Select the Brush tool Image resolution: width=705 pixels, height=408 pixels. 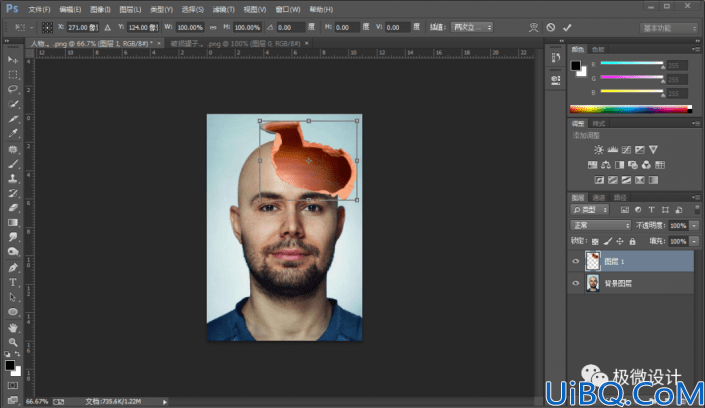pyautogui.click(x=13, y=164)
